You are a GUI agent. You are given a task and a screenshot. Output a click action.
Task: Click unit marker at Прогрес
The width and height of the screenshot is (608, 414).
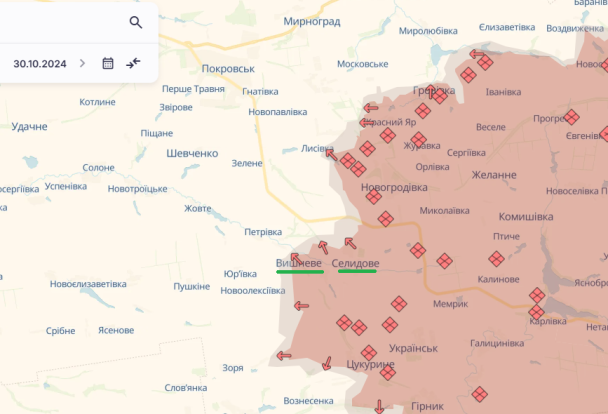click(x=572, y=117)
